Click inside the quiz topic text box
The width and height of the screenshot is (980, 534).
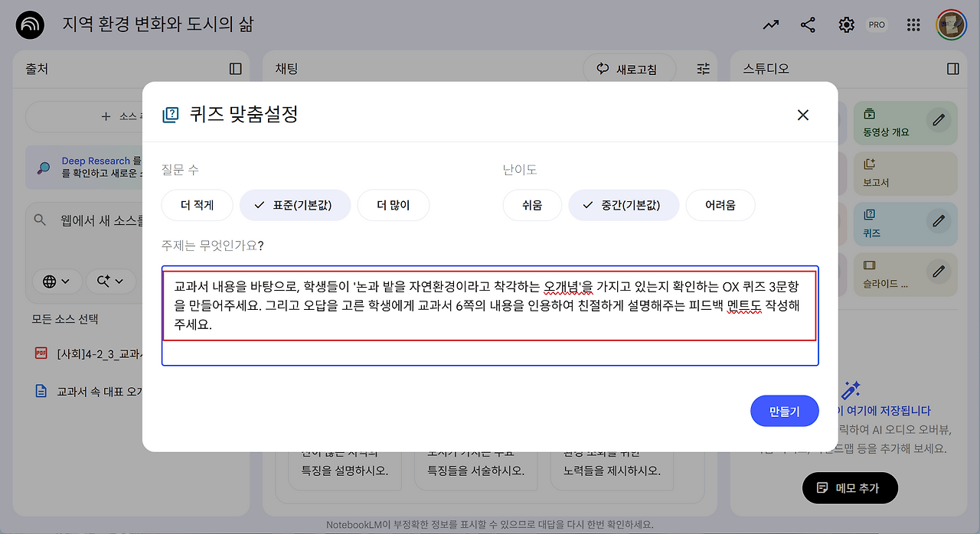point(490,315)
